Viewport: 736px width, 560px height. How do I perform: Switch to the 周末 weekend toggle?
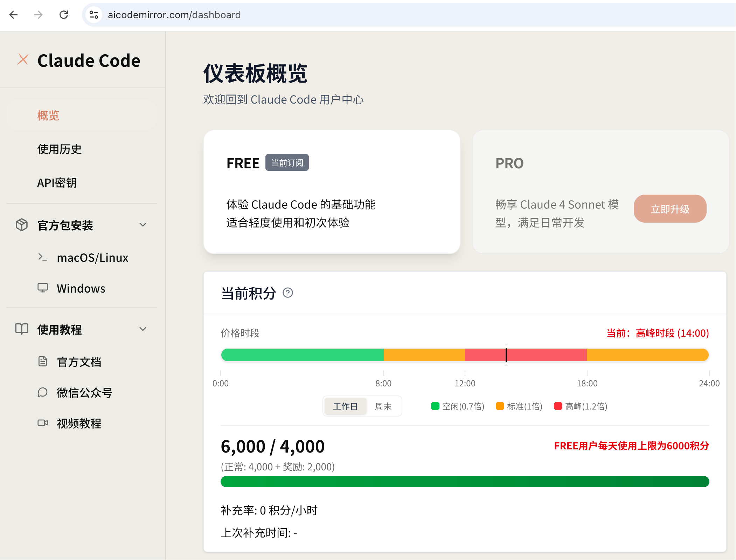[383, 406]
